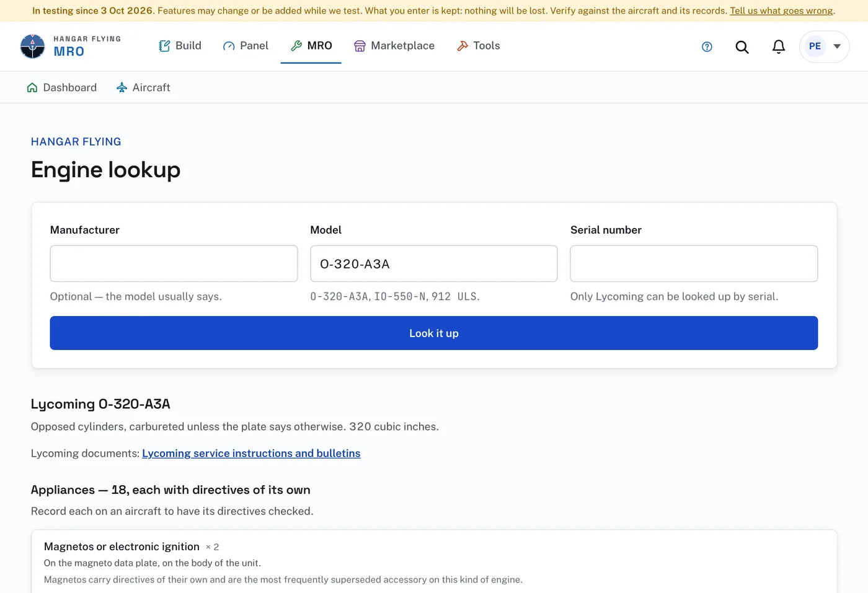Viewport: 868px width, 593px height.
Task: Click the Model field containing O-320-A3A
Action: coord(434,264)
